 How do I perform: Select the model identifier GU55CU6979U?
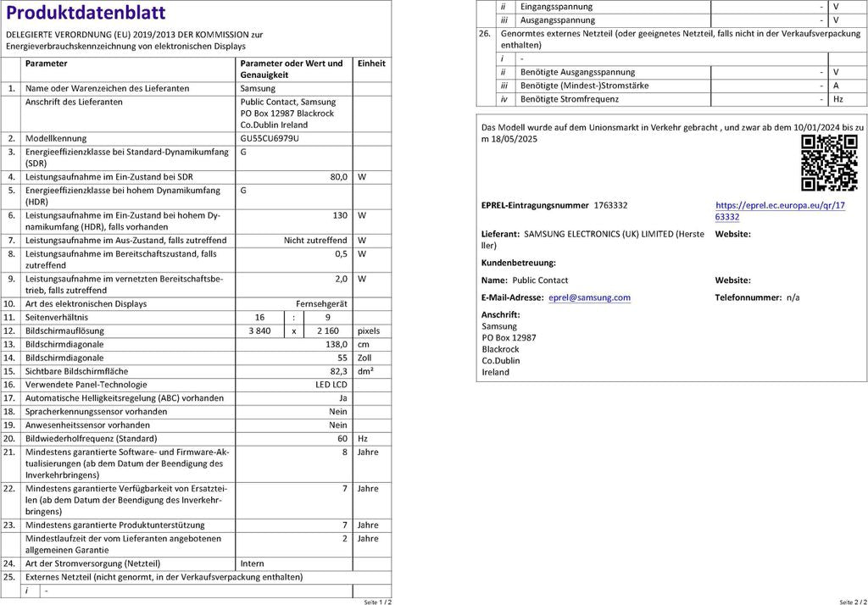(x=270, y=138)
